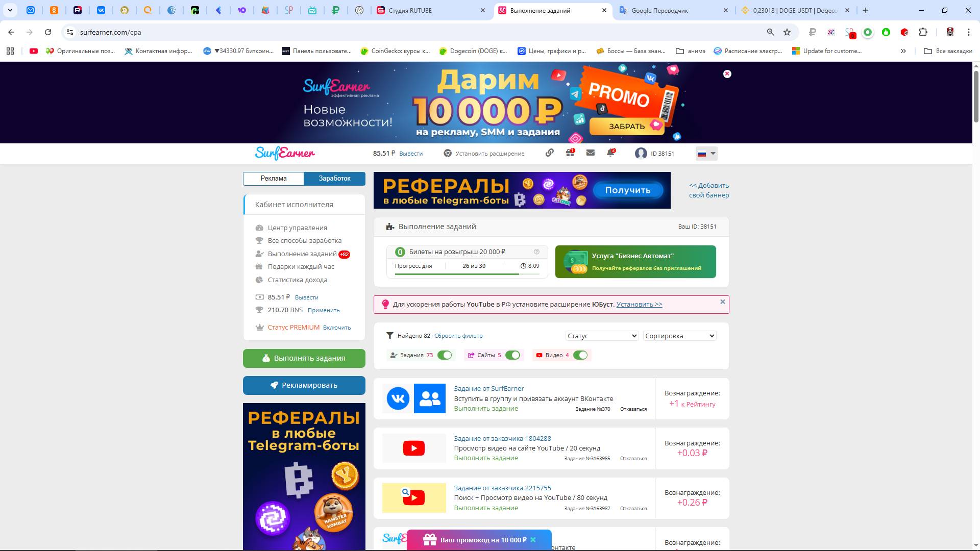Expand the language flag selector
This screenshot has height=551, width=980.
pos(706,154)
